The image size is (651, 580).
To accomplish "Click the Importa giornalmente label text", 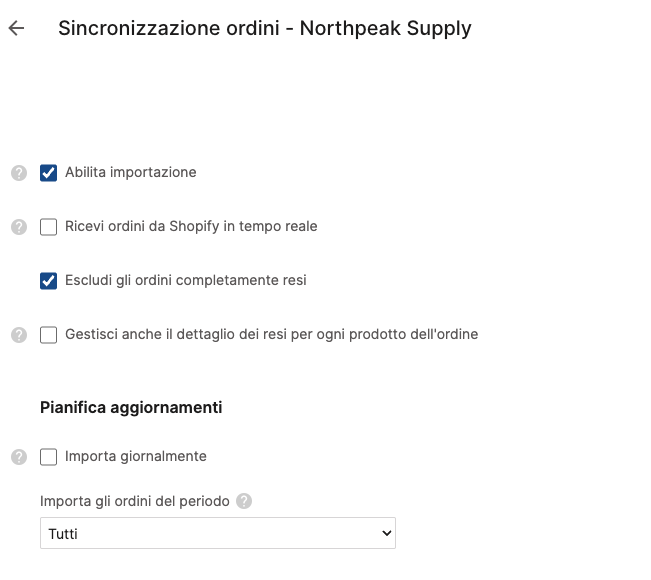I will pyautogui.click(x=135, y=457).
